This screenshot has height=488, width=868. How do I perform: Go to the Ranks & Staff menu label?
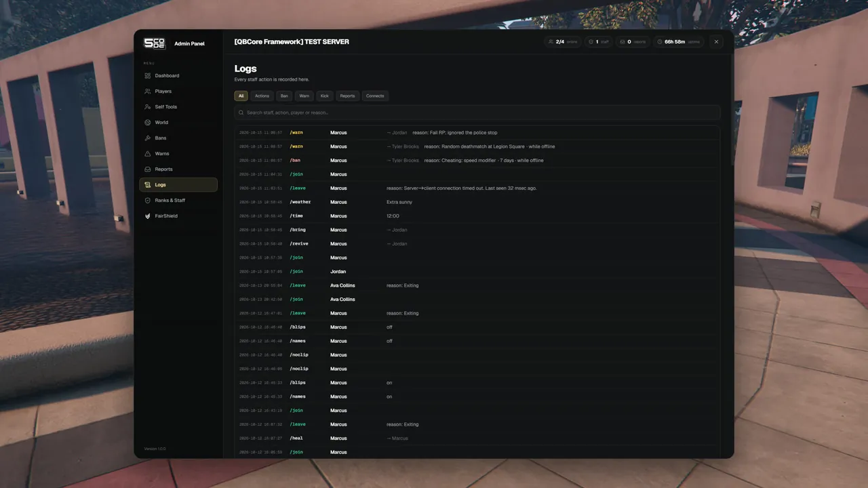tap(170, 201)
